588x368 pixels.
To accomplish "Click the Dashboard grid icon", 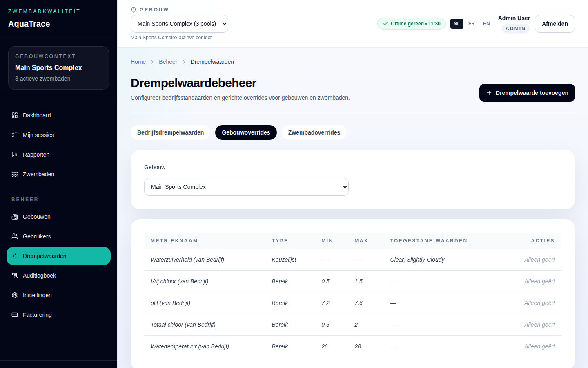I will (15, 115).
